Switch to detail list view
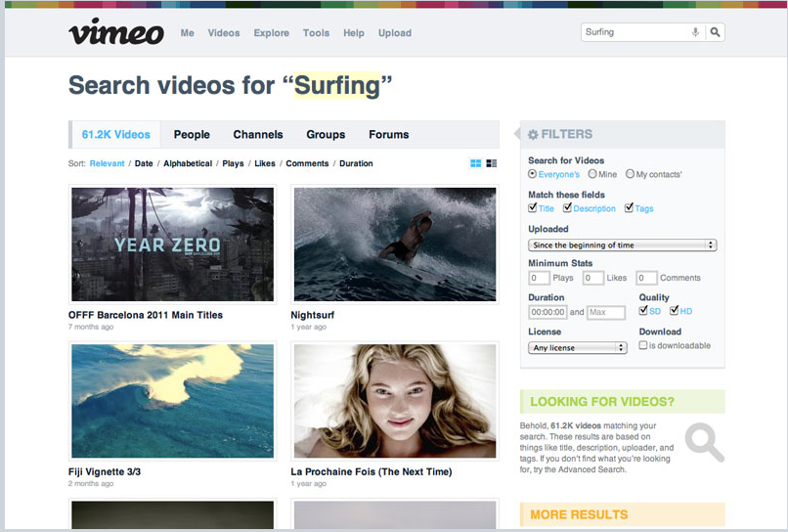Screen dimensions: 788x532 491,163
